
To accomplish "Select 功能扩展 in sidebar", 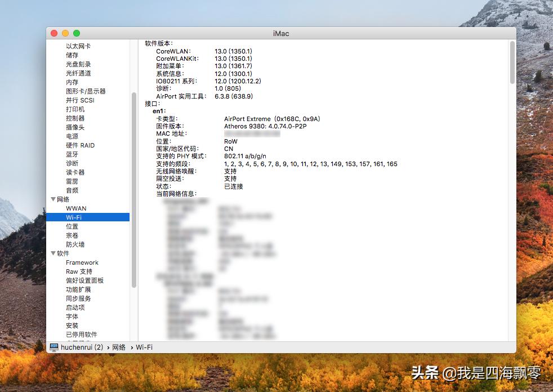I will [x=78, y=289].
